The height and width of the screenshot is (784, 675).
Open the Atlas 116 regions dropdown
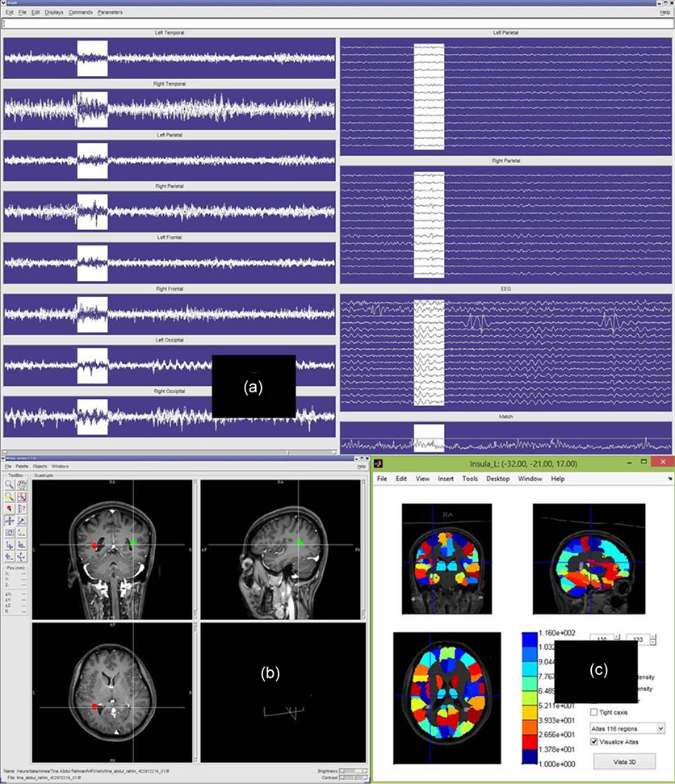coord(626,728)
